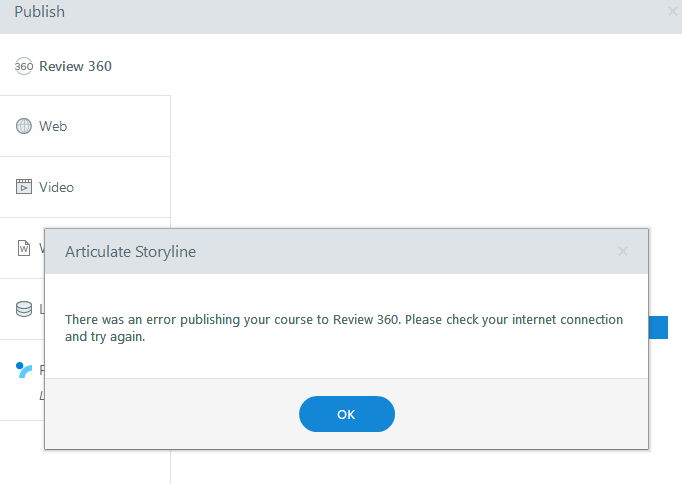Close the Publish window with X
Viewport: 682px width, 484px height.
coord(672,11)
